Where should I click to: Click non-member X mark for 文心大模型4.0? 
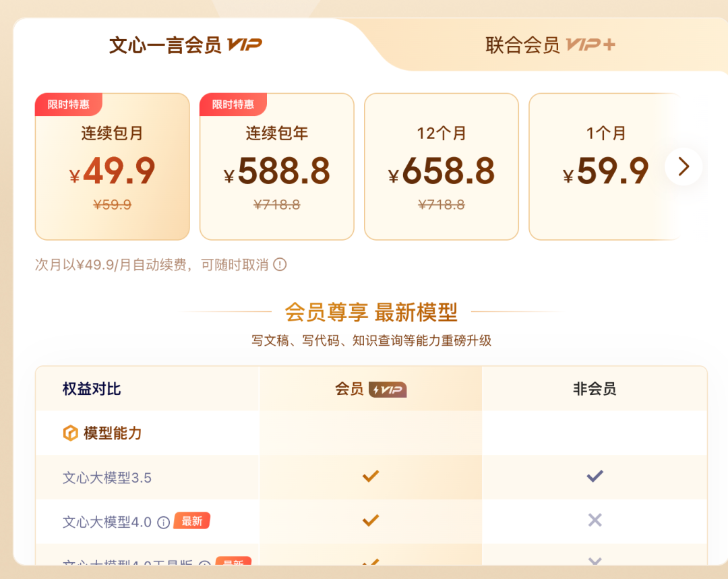pos(595,520)
